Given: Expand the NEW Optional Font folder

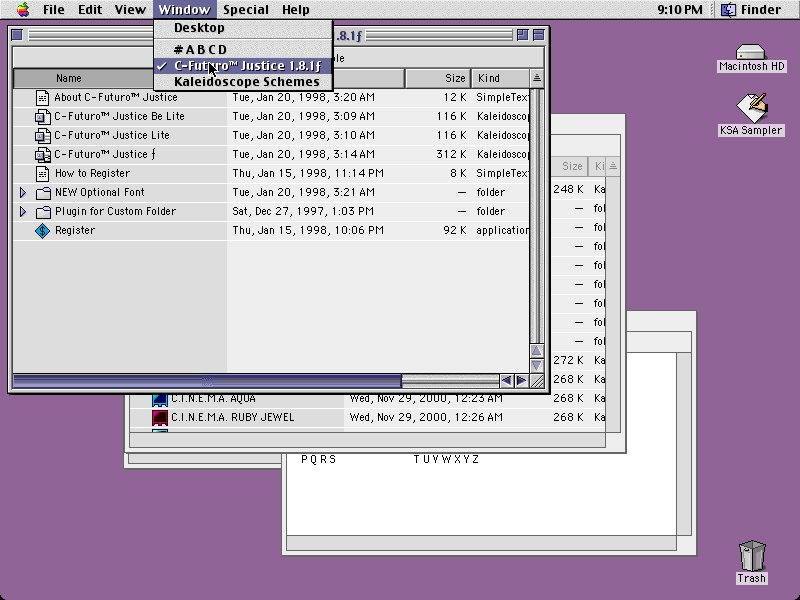Looking at the screenshot, I should pos(22,192).
